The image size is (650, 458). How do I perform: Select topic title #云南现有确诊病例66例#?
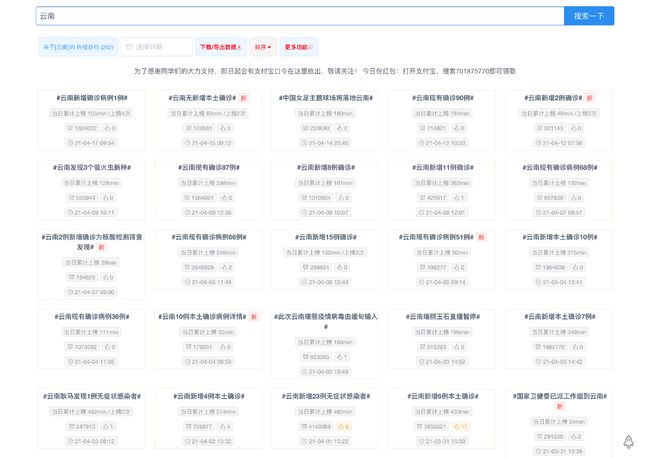(209, 237)
